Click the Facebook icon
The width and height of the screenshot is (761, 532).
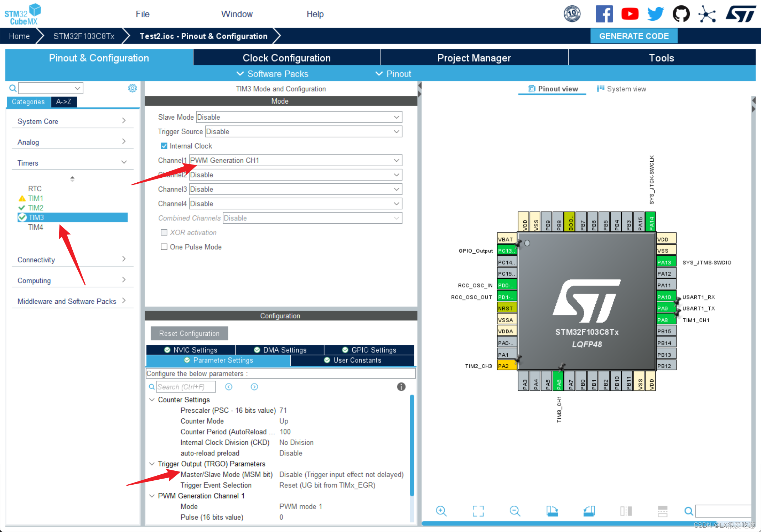tap(604, 14)
